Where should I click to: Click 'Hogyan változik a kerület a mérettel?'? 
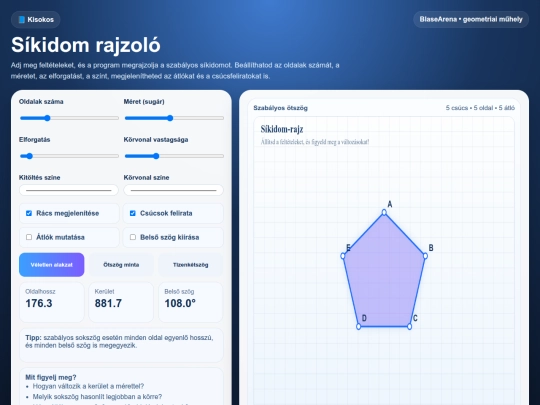tap(89, 386)
